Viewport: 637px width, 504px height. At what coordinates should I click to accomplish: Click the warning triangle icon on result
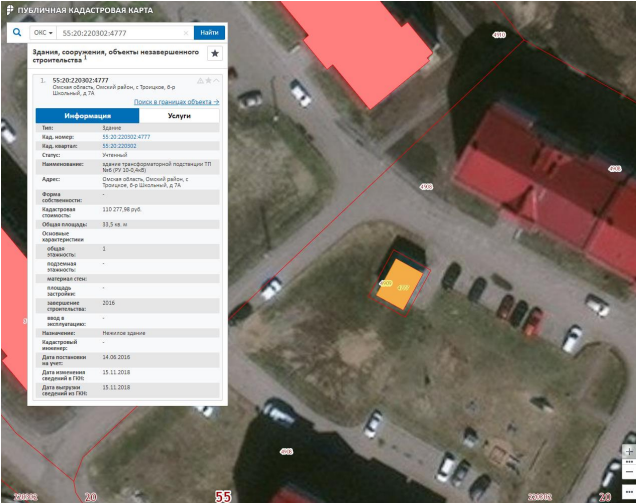coord(200,80)
